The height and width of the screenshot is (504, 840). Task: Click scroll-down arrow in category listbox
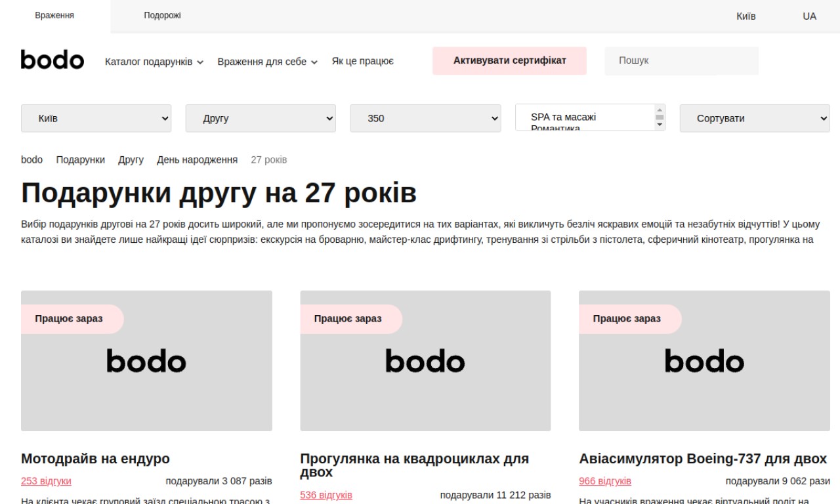coord(660,125)
